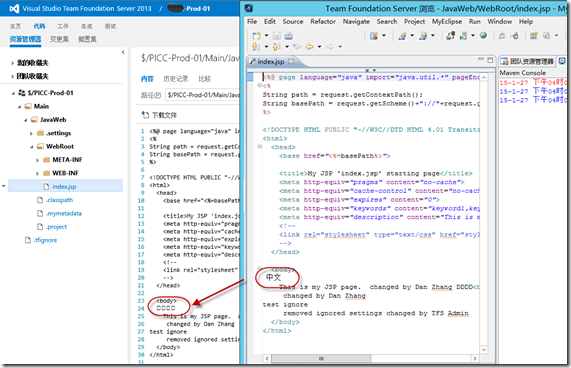This screenshot has width=571, height=368.
Task: Click the yellow Back navigation arrow
Action: pos(310,47)
